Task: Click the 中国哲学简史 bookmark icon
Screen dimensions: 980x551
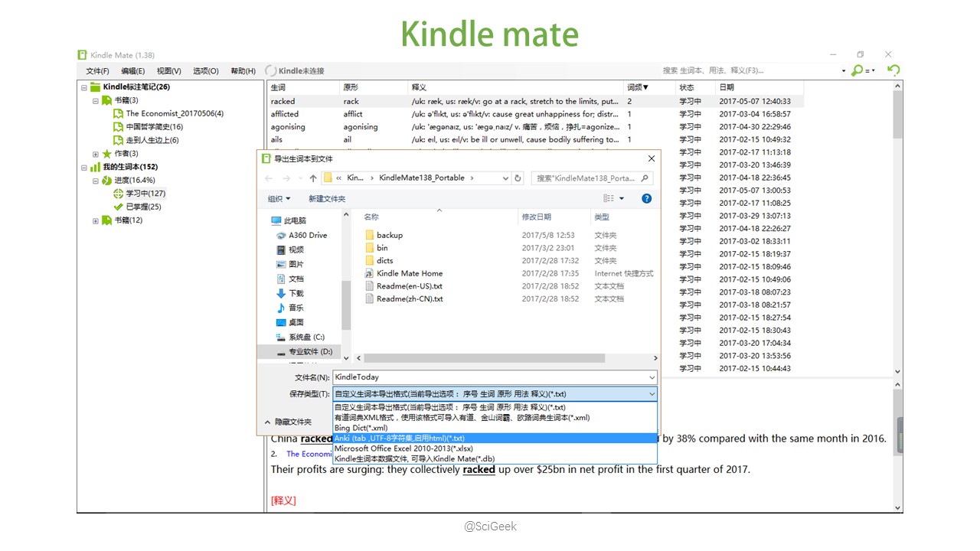Action: 118,127
